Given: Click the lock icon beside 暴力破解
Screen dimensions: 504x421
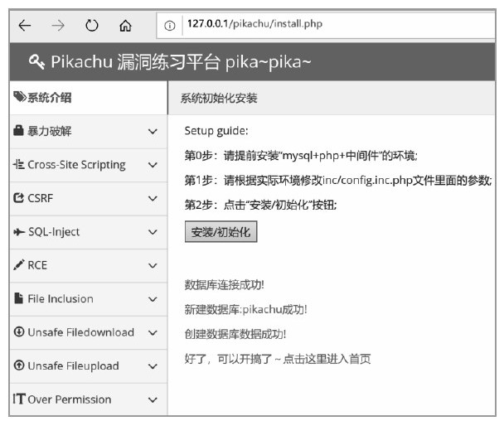Looking at the screenshot, I should [18, 130].
